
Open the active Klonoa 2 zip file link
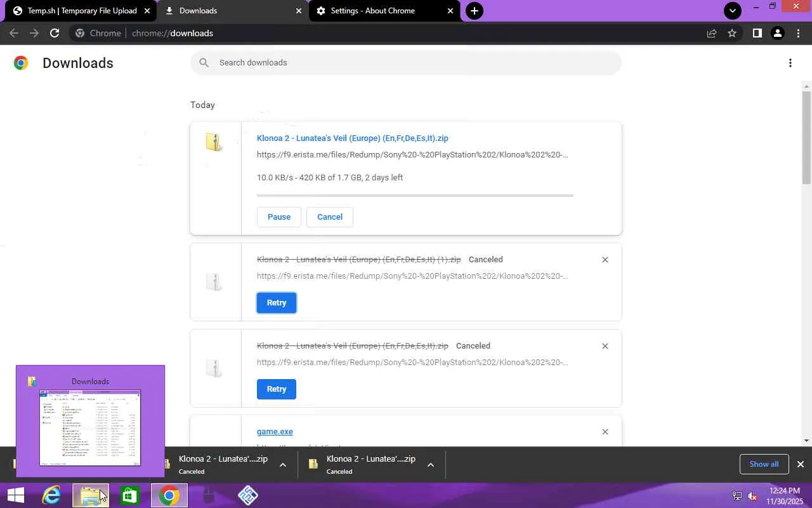[x=353, y=138]
